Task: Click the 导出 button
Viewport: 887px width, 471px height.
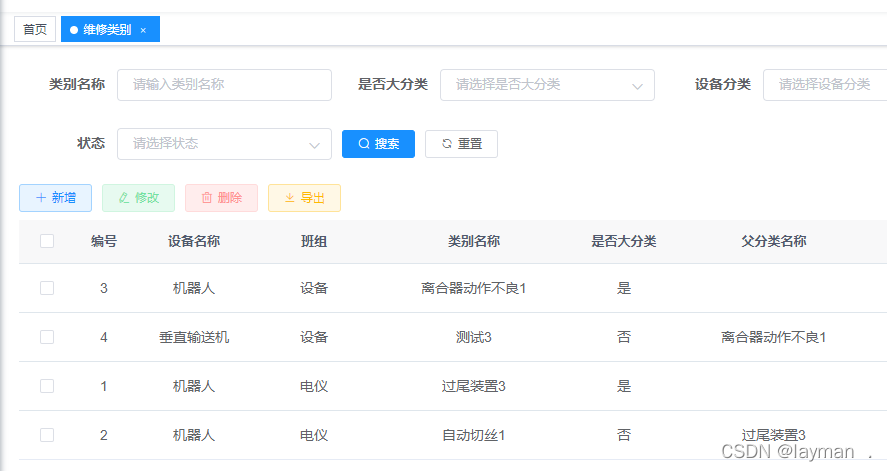Action: point(304,198)
